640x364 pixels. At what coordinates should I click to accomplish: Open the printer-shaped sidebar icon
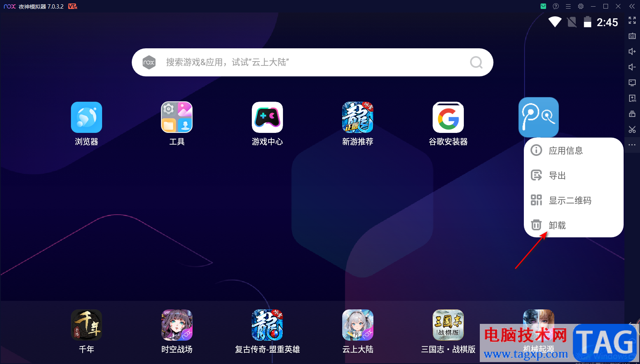(632, 114)
